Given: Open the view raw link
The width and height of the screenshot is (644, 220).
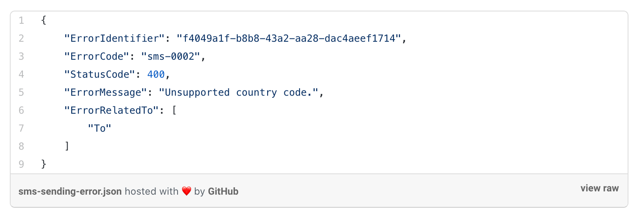Looking at the screenshot, I should coord(599,189).
